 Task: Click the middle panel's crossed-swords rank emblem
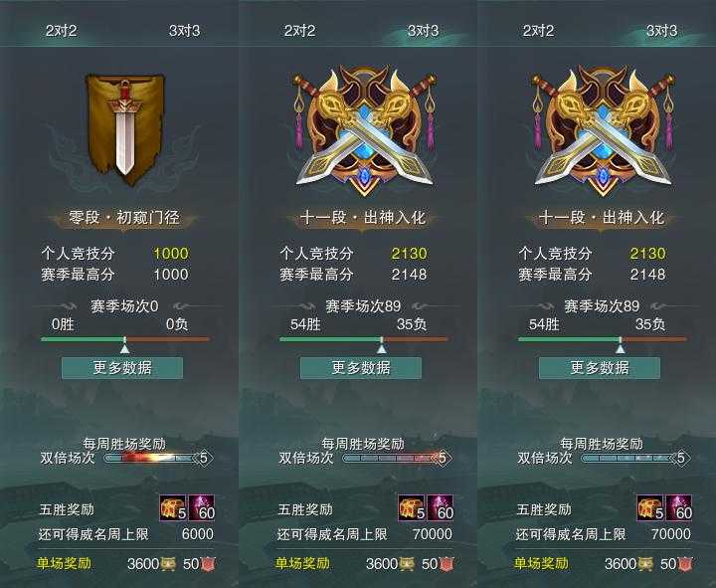(364, 130)
